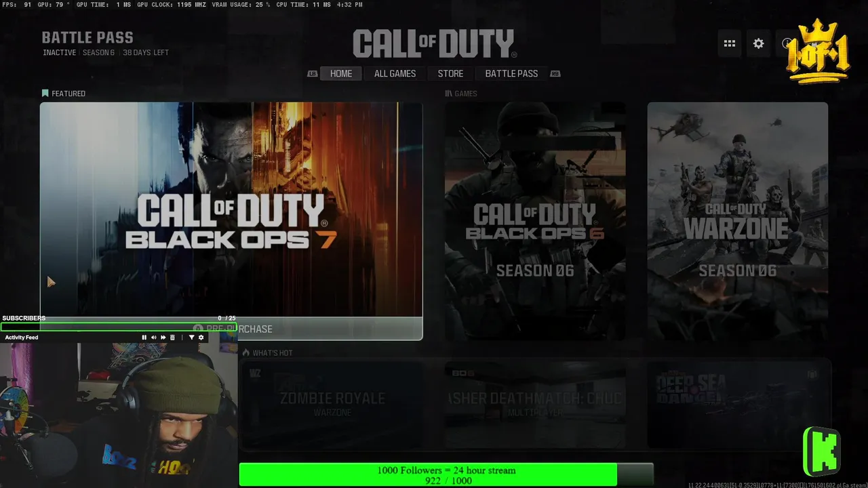Pause the Activity Feed
The height and width of the screenshot is (488, 868).
pyautogui.click(x=144, y=338)
